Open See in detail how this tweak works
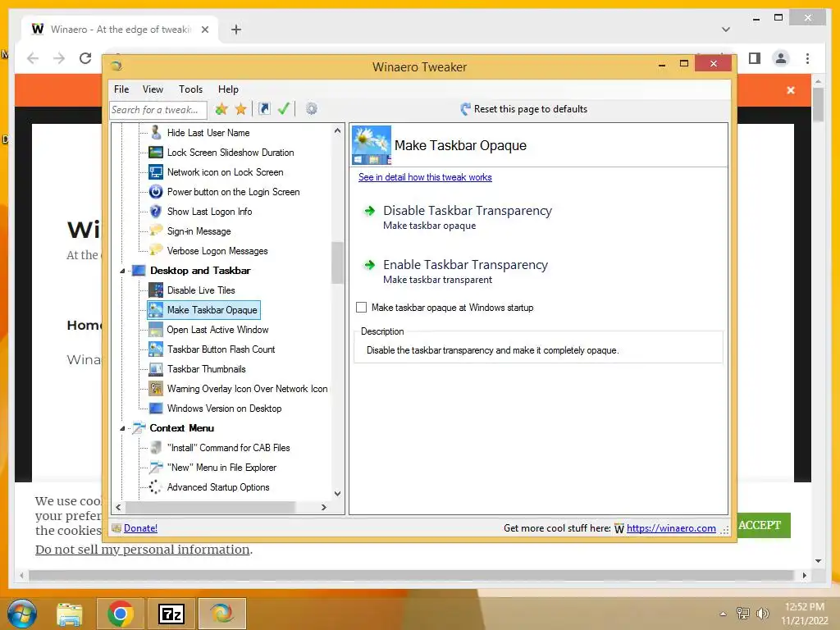 (425, 177)
